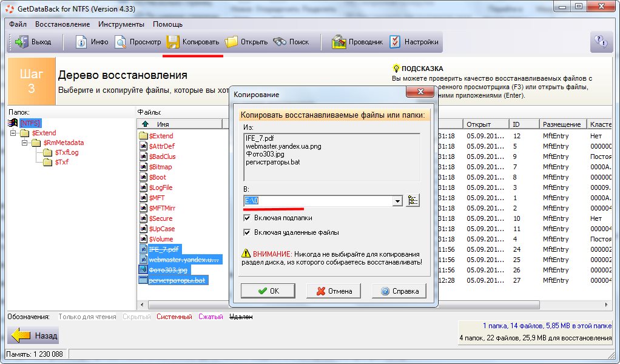This screenshot has height=364, width=620.
Task: Minimize the GetDataBack window
Action: [562, 7]
